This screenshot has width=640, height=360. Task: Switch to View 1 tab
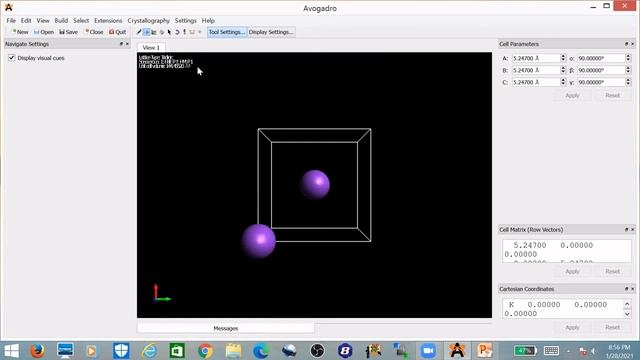[151, 47]
